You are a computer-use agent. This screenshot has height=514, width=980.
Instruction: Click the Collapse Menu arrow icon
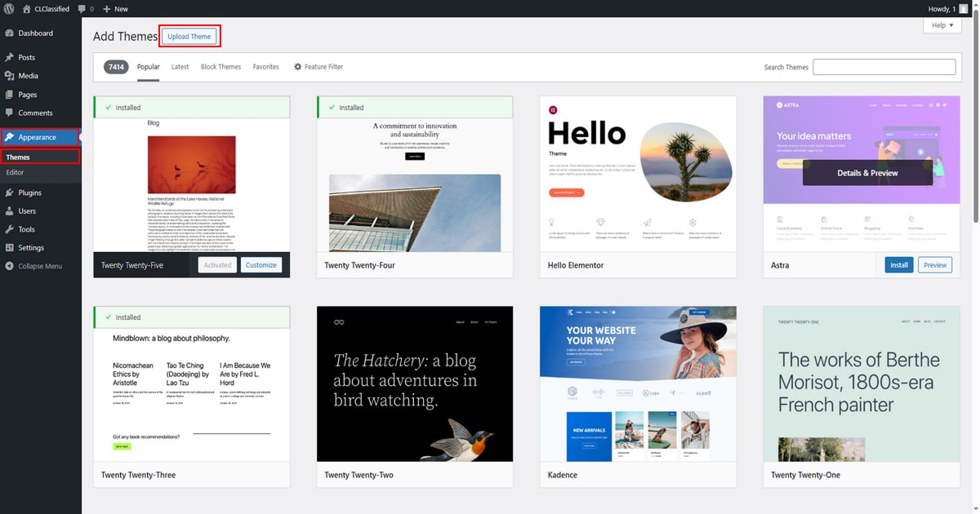9,267
